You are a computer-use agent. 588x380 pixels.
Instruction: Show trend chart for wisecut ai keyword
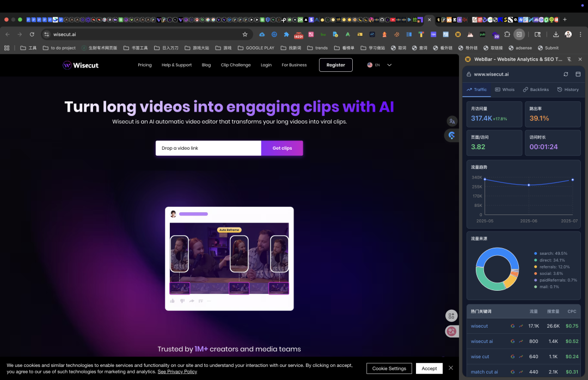pyautogui.click(x=521, y=341)
